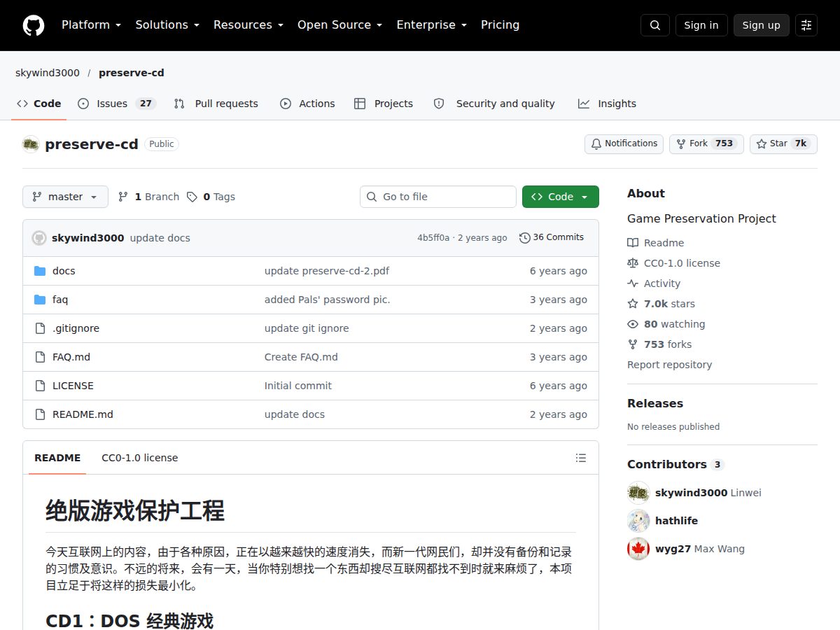
Task: Expand the Platform menu
Action: (x=91, y=25)
